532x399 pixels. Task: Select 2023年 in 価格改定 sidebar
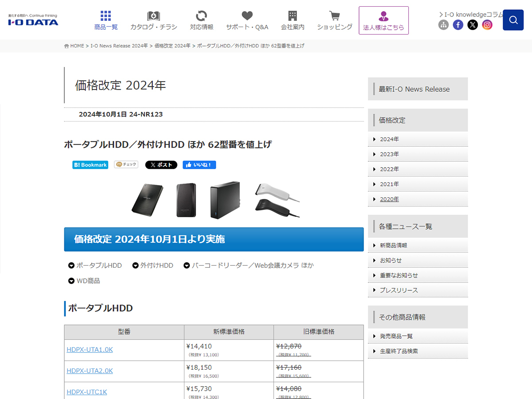pyautogui.click(x=389, y=154)
